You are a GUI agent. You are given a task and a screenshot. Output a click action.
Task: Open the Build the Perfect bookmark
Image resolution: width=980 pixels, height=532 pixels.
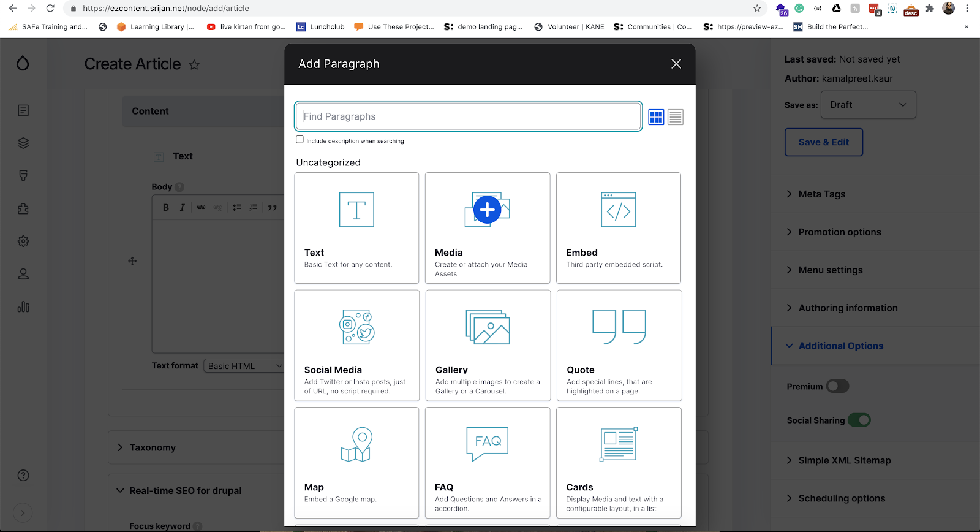click(x=831, y=27)
